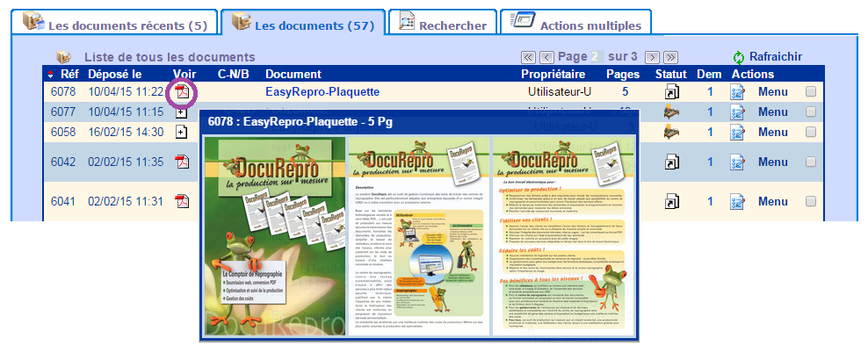This screenshot has height=353, width=868.
Task: Click Dem count in row 6042
Action: click(x=710, y=162)
